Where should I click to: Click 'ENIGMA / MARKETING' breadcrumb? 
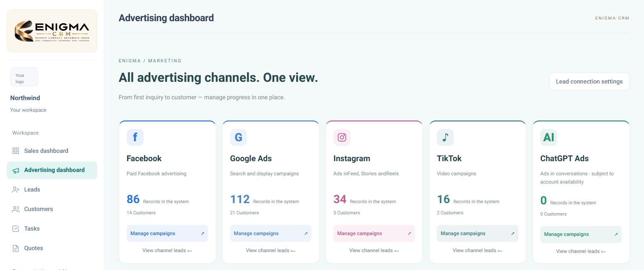click(x=150, y=61)
